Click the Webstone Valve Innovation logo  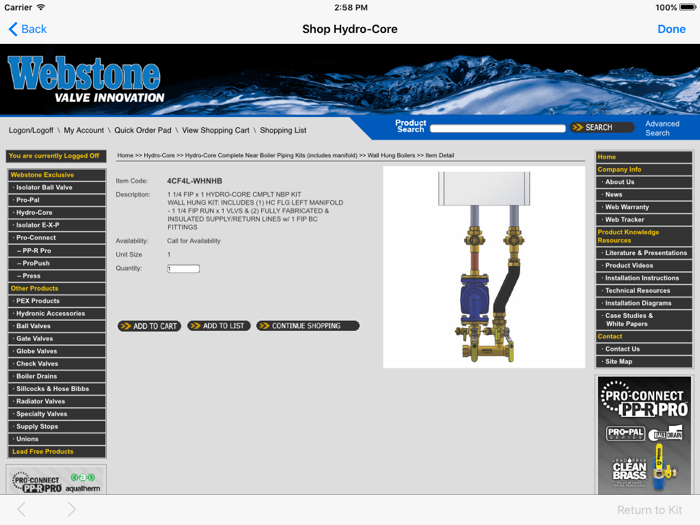(x=86, y=80)
